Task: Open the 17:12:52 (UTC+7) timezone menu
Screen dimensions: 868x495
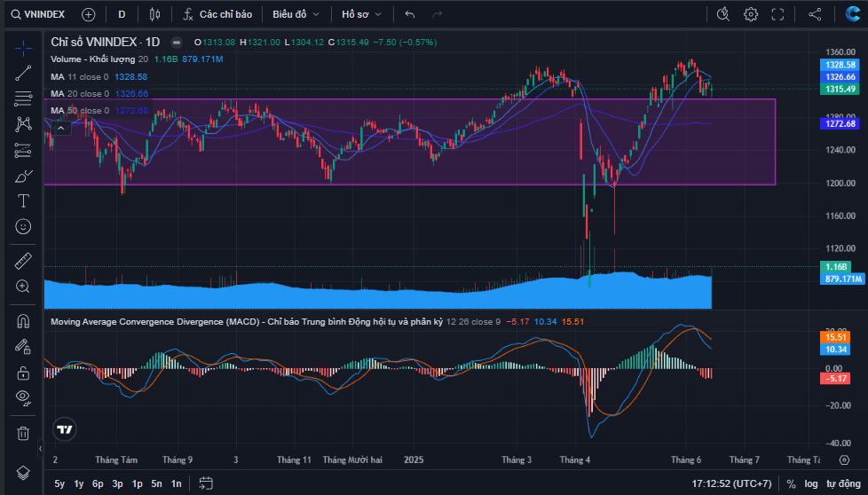Action: pos(731,483)
